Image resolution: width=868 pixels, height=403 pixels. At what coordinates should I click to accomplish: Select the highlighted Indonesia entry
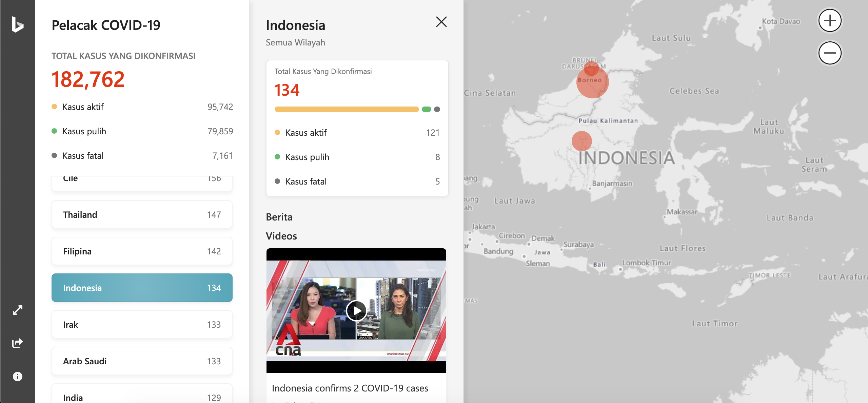click(x=142, y=288)
